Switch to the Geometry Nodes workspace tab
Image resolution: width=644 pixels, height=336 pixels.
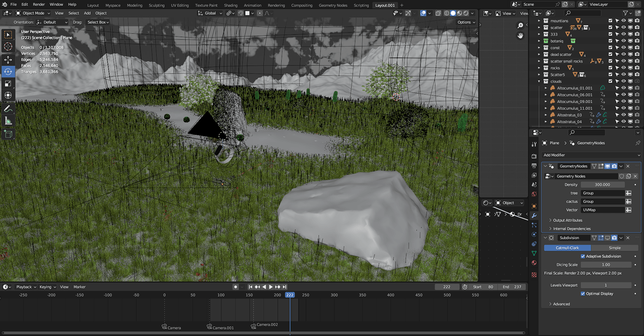click(x=333, y=6)
